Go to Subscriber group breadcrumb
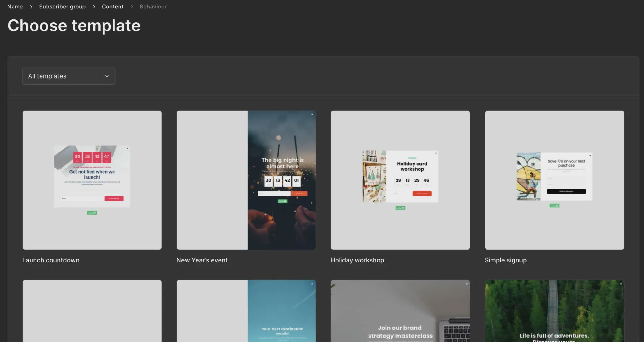 coord(62,7)
